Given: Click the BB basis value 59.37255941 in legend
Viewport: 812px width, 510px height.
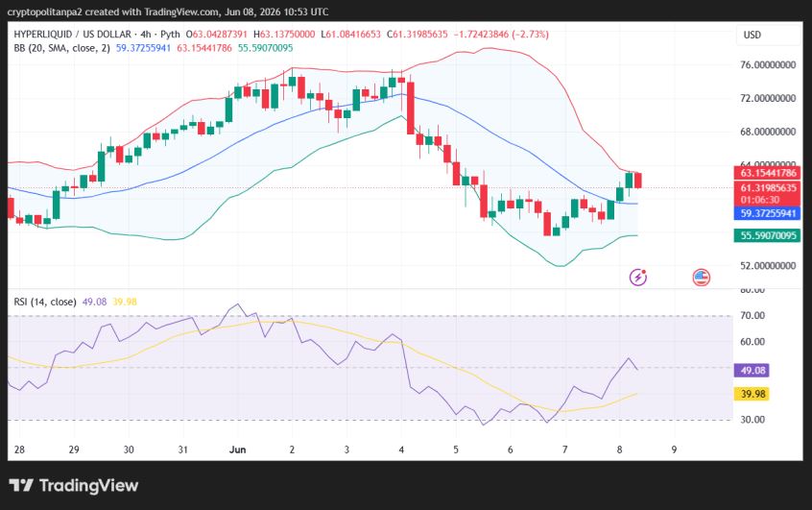Looking at the screenshot, I should click(143, 48).
